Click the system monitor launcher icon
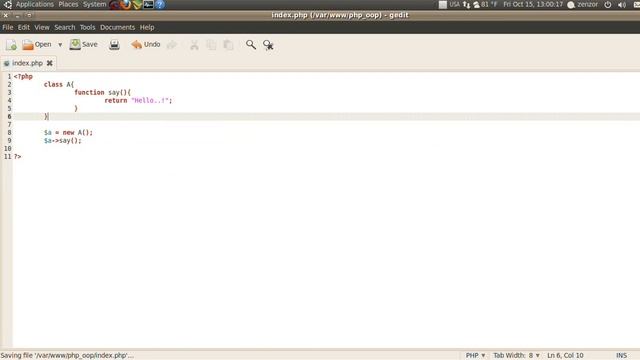 (149, 4)
